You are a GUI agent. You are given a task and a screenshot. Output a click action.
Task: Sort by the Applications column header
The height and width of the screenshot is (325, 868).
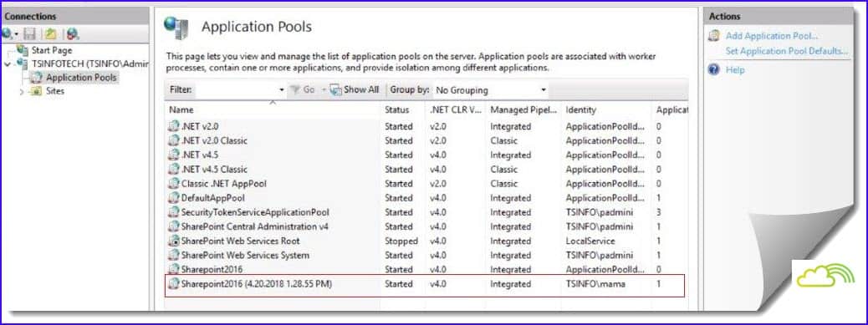click(x=671, y=110)
